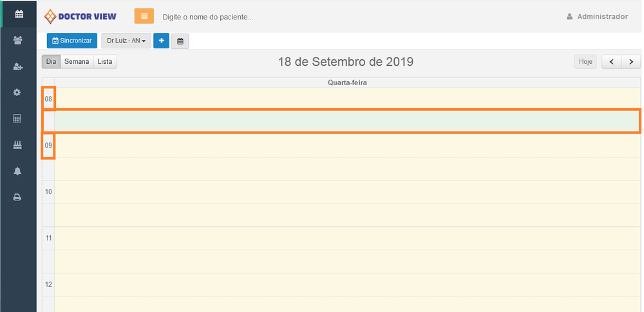The image size is (644, 312).
Task: Switch to Semana view
Action: [77, 62]
